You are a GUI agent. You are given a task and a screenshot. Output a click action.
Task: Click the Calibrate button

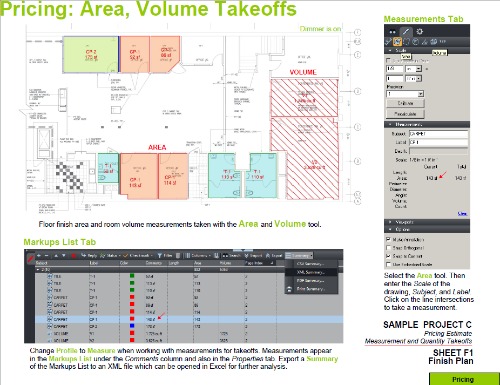405,103
